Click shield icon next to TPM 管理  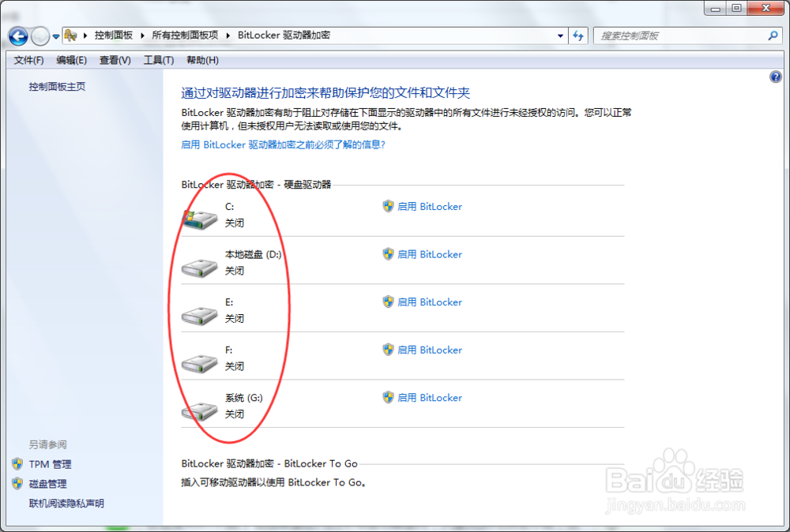click(x=17, y=463)
